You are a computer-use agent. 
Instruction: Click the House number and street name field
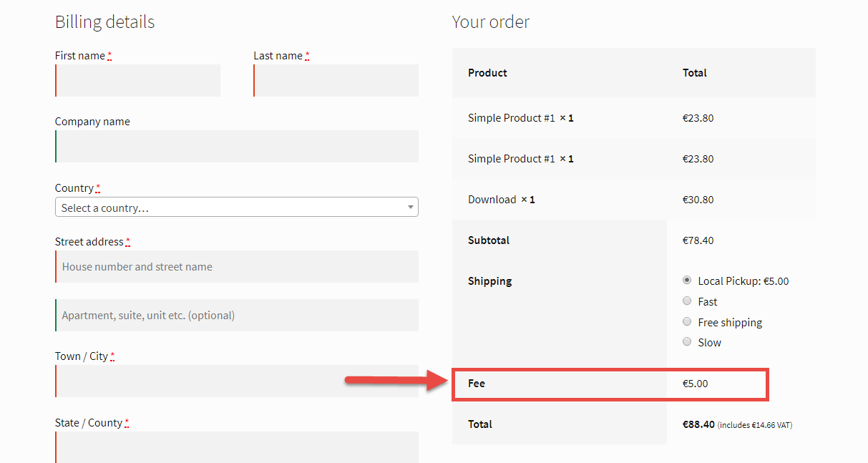coord(237,267)
